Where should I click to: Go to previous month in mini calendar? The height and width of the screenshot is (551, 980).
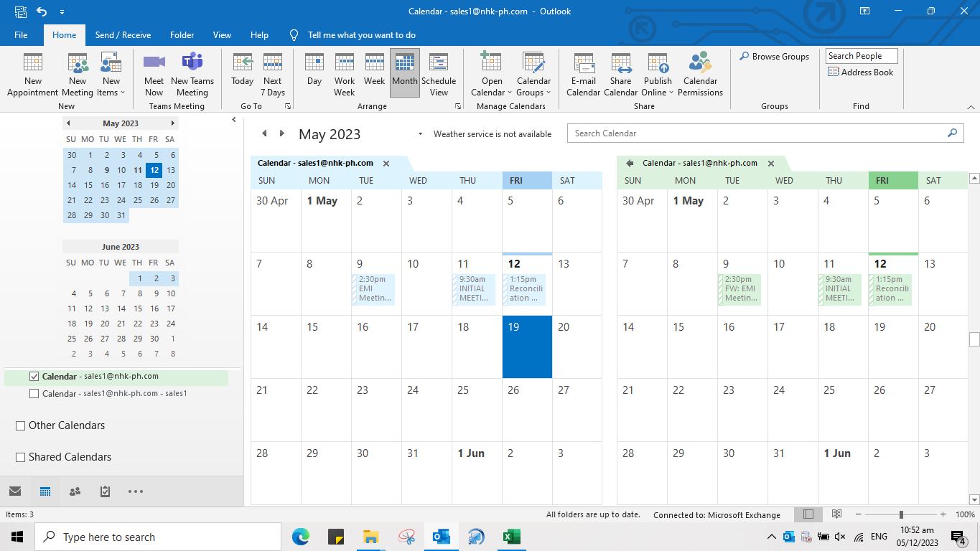click(x=68, y=123)
